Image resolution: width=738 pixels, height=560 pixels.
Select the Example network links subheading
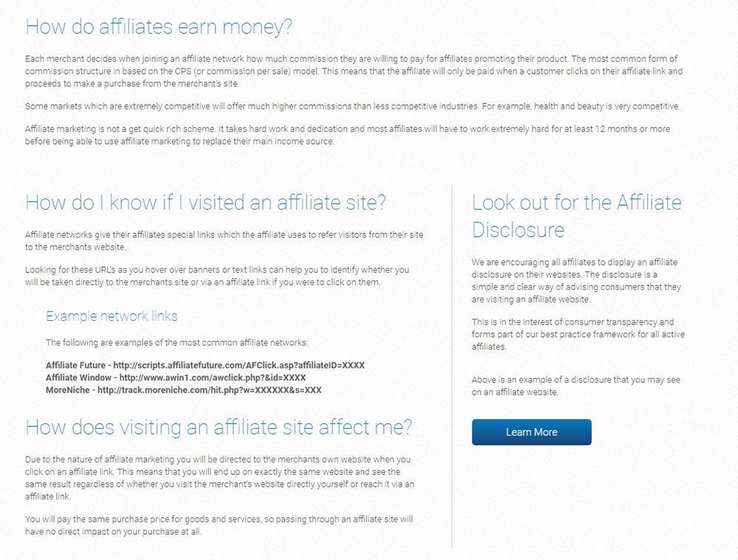111,316
